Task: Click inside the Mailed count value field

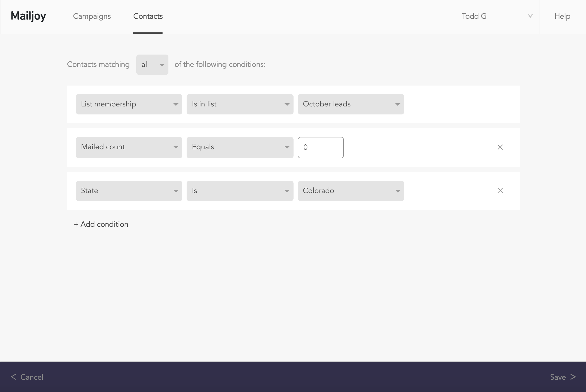Action: pyautogui.click(x=320, y=147)
